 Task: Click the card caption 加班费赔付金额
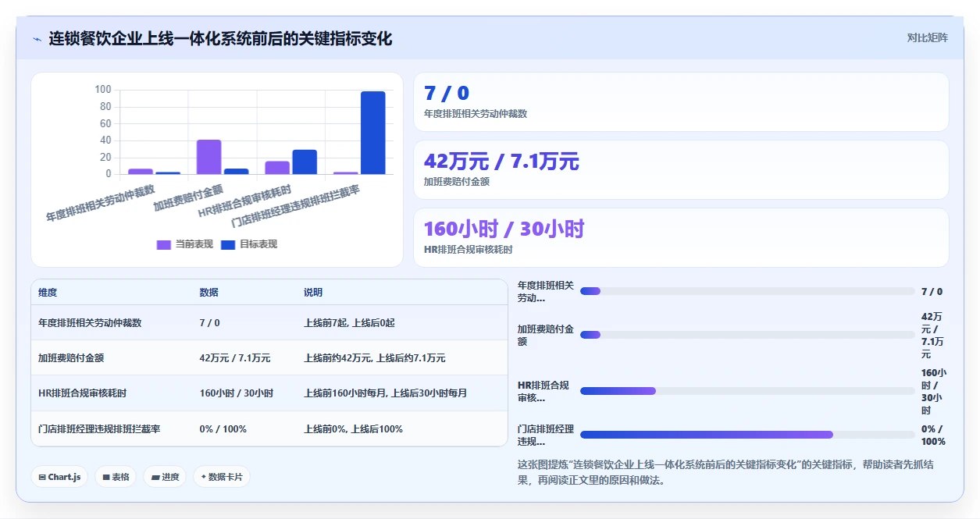tap(457, 181)
